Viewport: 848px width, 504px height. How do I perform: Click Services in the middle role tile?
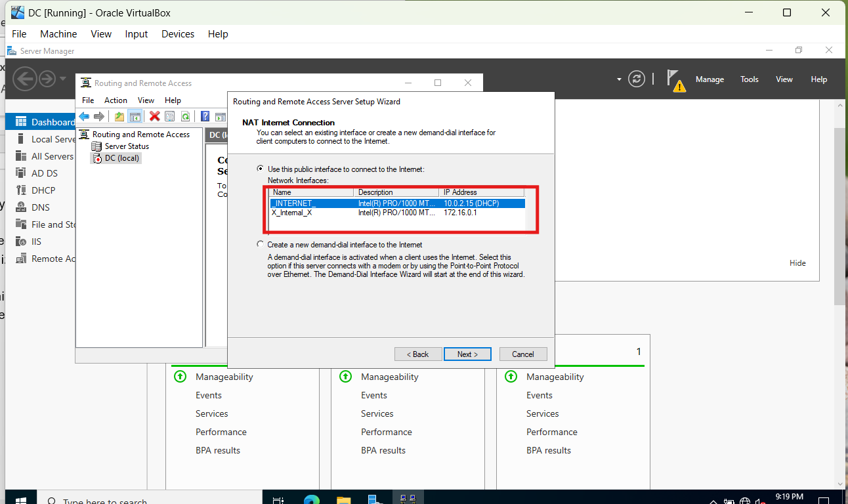(x=377, y=413)
